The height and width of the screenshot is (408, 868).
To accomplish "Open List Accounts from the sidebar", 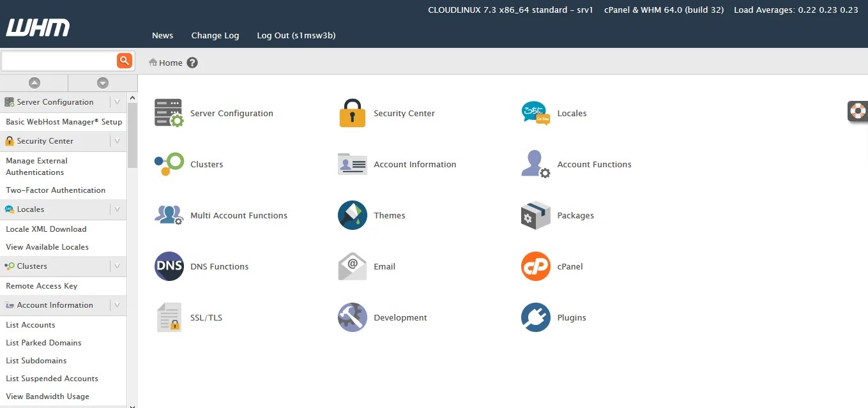I will 31,324.
